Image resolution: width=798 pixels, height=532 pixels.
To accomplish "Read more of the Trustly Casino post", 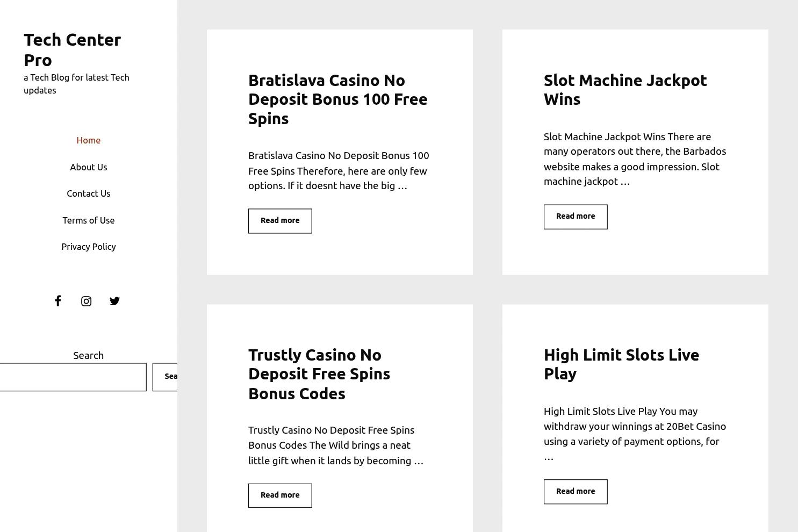I will tap(280, 495).
